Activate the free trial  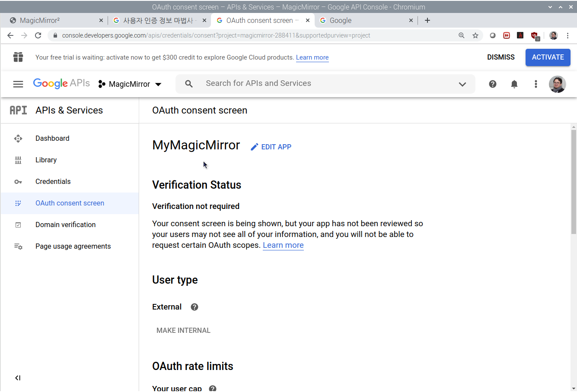click(548, 57)
